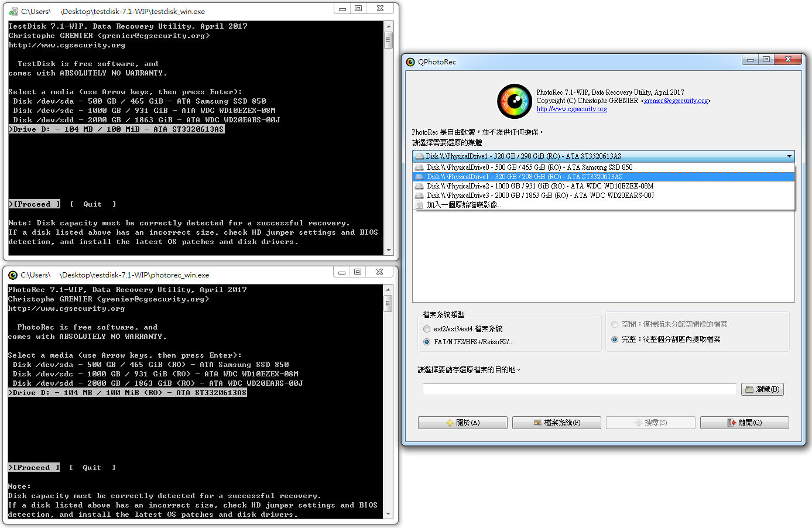Image resolution: width=812 pixels, height=528 pixels.
Task: Select the unallocated space only radio option
Action: tap(615, 324)
